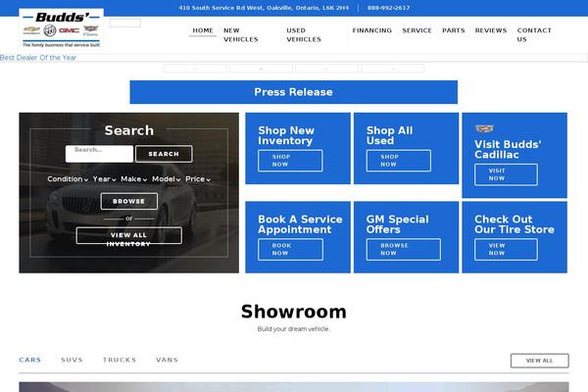Click View All Inventory button
588x392 pixels.
tap(129, 235)
